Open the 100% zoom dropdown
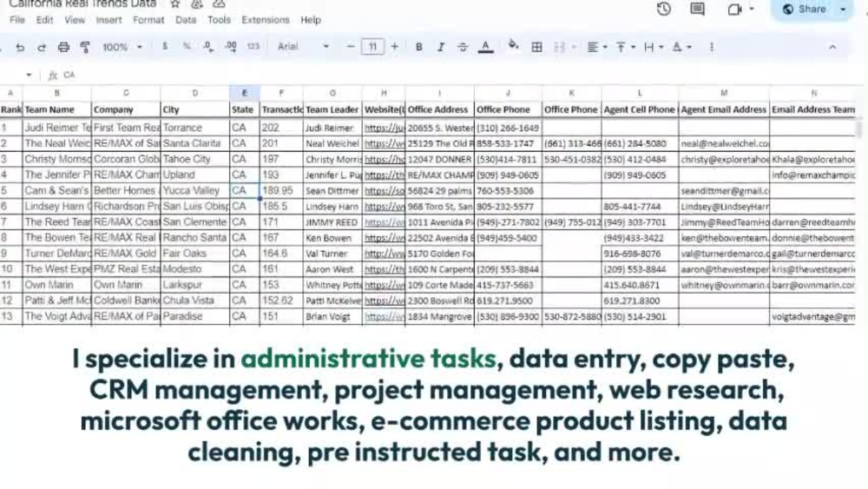The height and width of the screenshot is (489, 868). (122, 47)
